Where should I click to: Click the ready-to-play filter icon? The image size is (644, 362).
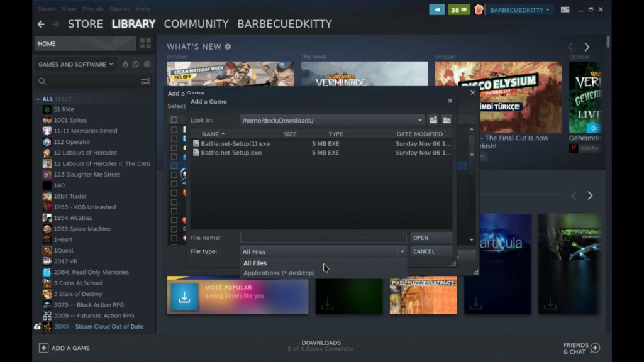click(x=147, y=65)
